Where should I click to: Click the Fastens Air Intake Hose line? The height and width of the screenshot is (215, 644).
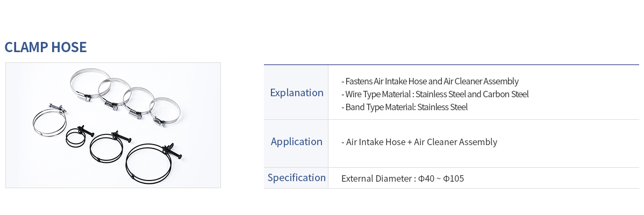[x=430, y=81]
